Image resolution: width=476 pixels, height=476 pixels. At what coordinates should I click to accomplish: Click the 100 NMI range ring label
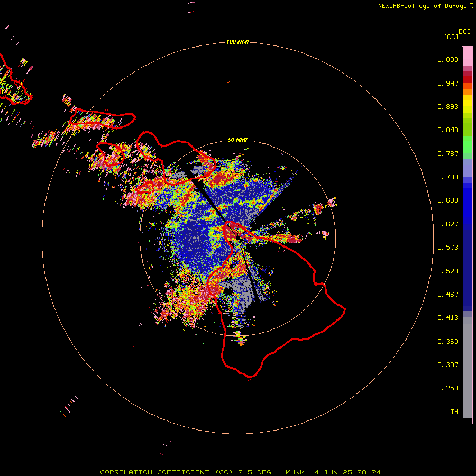pyautogui.click(x=237, y=42)
